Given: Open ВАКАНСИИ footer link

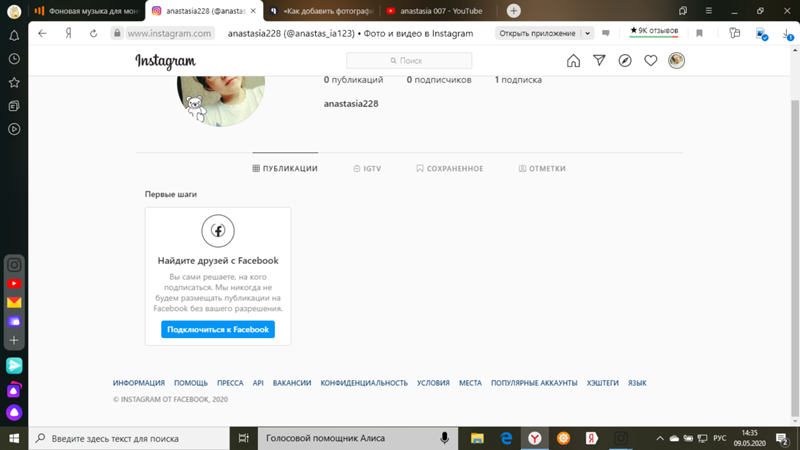Looking at the screenshot, I should [x=292, y=383].
